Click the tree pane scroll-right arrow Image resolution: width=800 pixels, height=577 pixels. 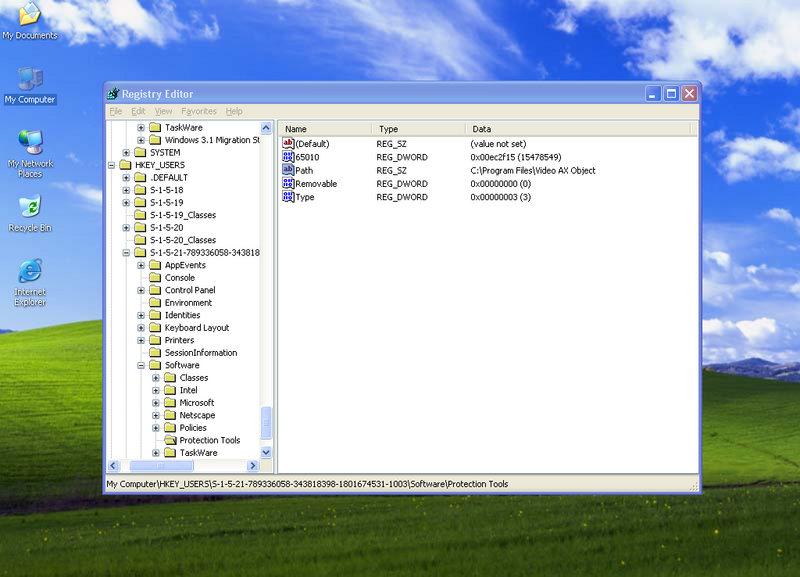(x=253, y=465)
